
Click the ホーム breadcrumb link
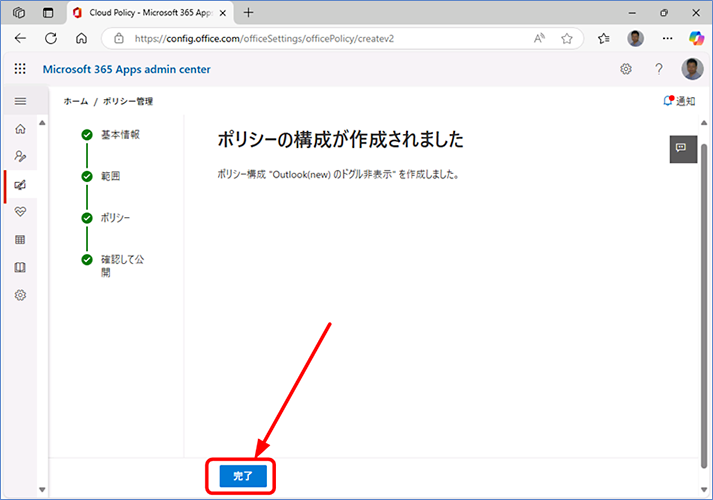[x=75, y=101]
